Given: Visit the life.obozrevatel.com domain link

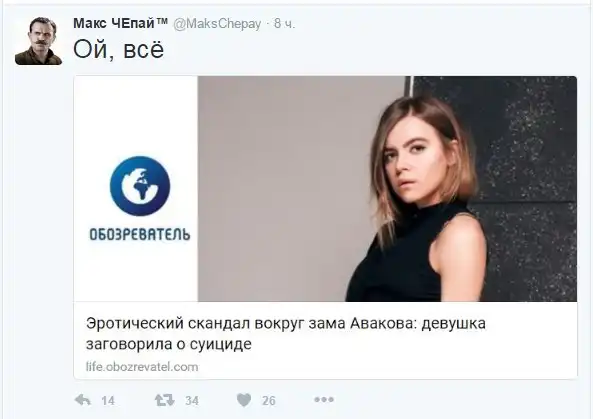Looking at the screenshot, I should [142, 367].
